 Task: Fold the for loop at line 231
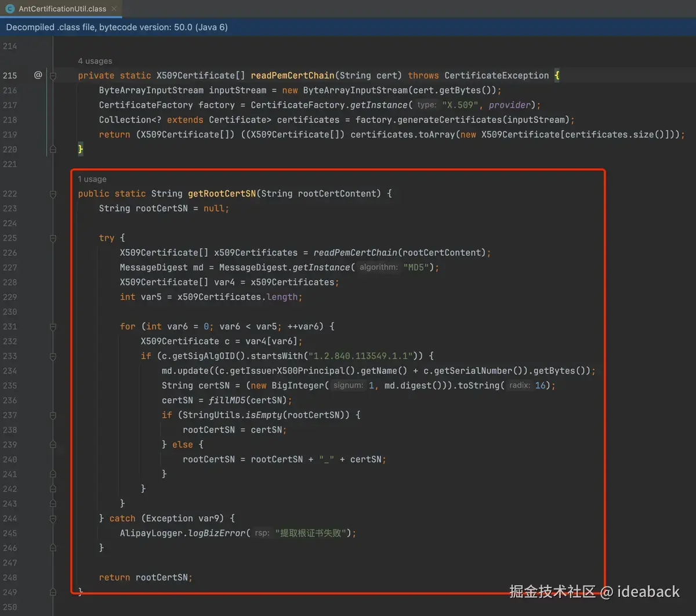pos(53,327)
